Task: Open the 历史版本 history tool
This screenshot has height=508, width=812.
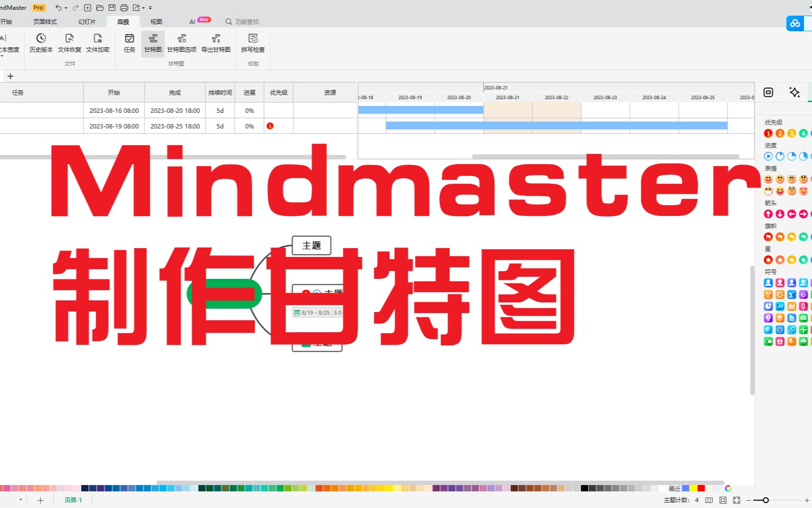Action: click(x=41, y=43)
